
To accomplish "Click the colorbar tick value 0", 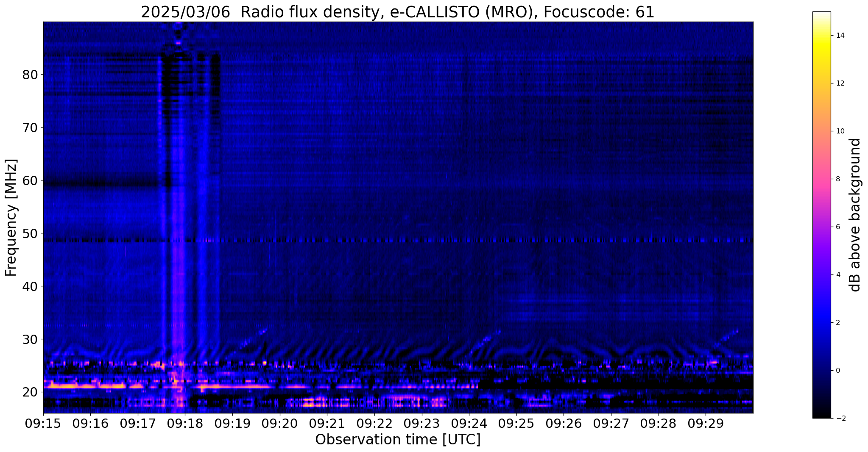I will click(x=837, y=371).
